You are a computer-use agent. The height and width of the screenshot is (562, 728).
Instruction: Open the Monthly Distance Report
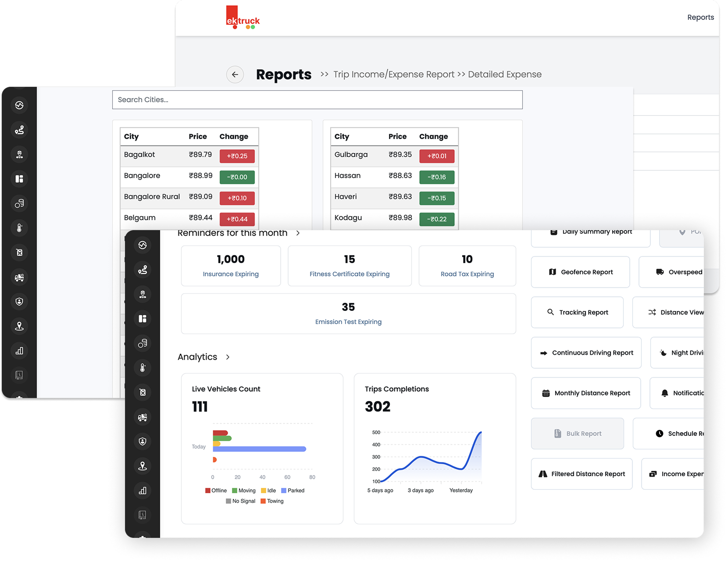point(586,393)
